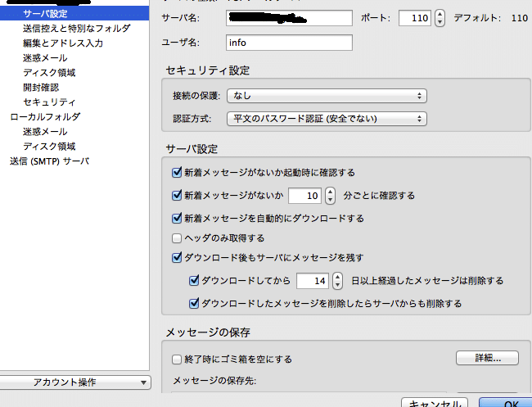Click the ユーザ名 input field
Screen dimensions: 532x407
(288, 43)
